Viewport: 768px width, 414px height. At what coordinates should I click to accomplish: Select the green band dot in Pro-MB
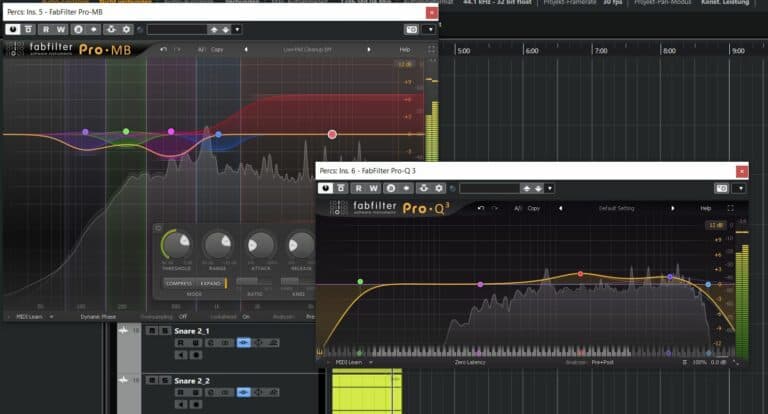click(126, 131)
